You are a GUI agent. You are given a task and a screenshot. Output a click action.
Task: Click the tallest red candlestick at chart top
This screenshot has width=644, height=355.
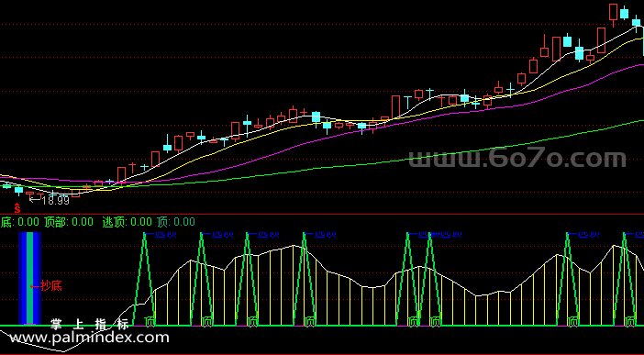tap(613, 12)
